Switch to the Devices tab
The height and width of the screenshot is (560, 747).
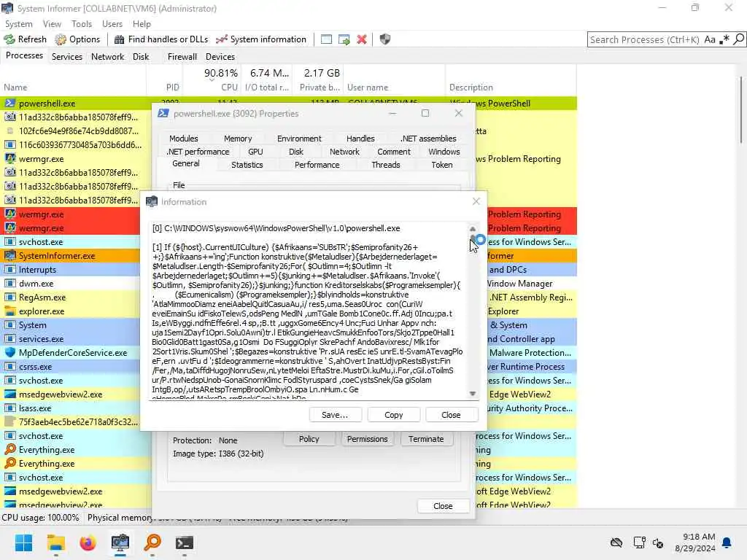point(220,57)
